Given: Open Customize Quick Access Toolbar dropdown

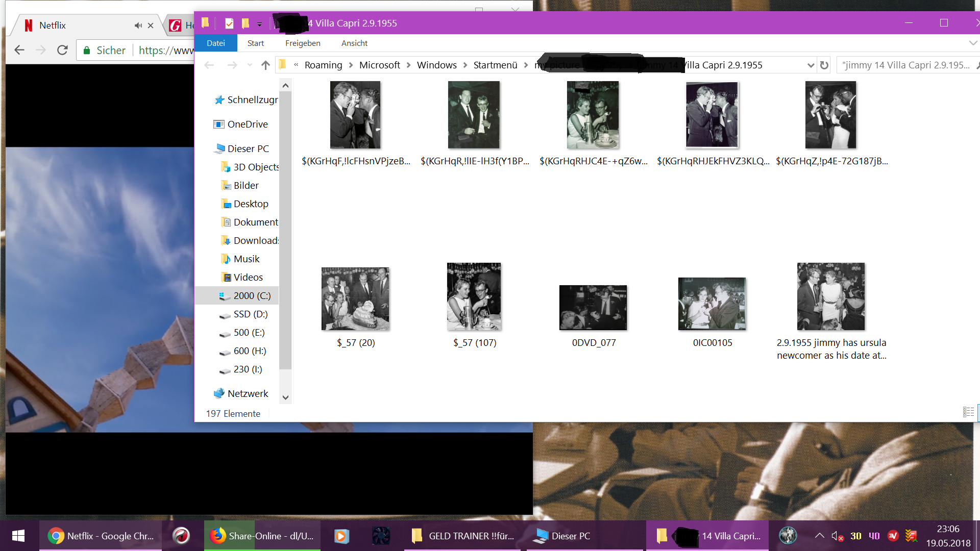Looking at the screenshot, I should [x=259, y=24].
